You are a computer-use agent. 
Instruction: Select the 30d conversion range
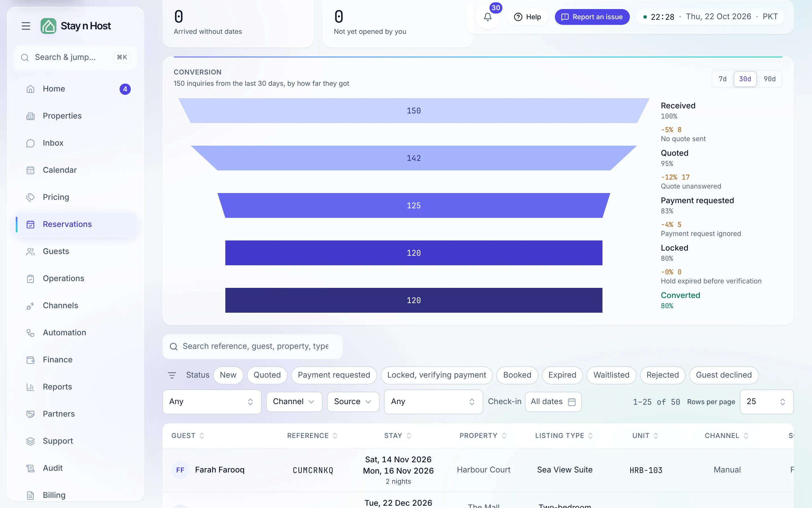click(x=745, y=79)
